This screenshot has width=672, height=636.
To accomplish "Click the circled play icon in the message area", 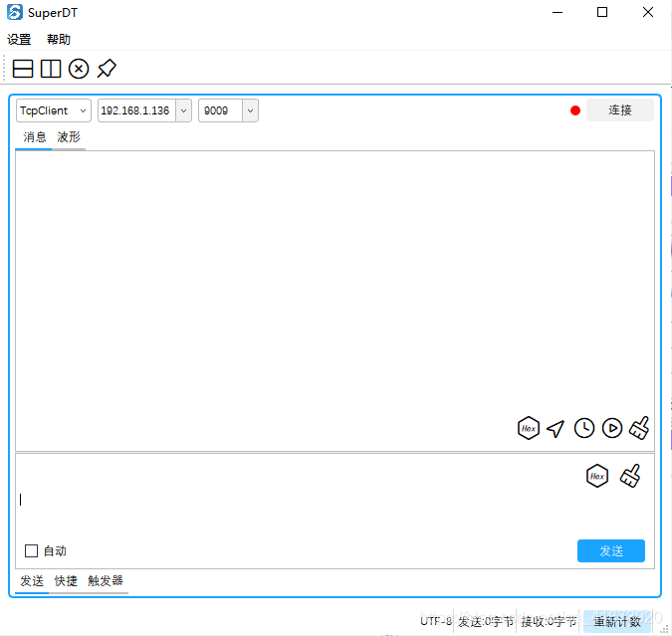I will [x=612, y=428].
